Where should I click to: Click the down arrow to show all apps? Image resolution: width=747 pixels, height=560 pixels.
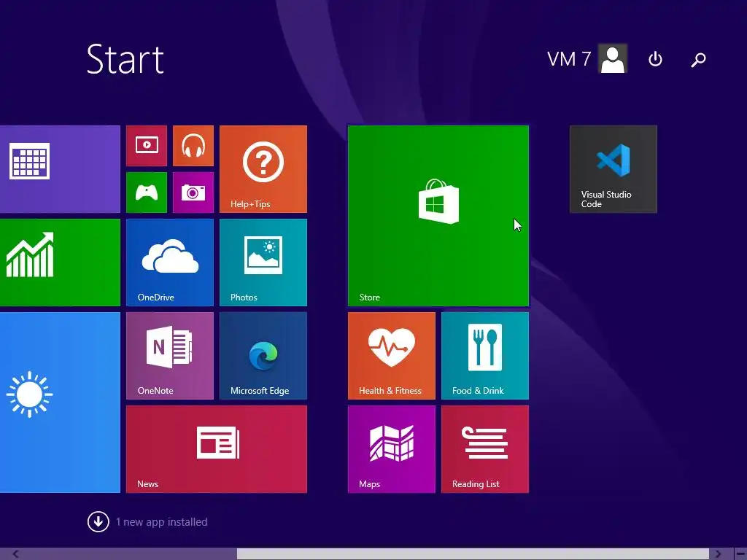pyautogui.click(x=98, y=522)
